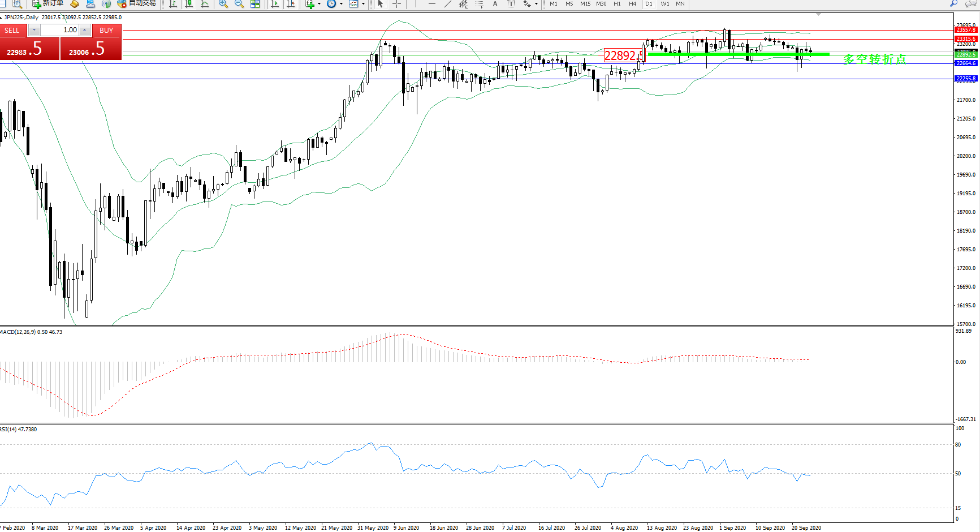This screenshot has height=532, width=980.
Task: Click the Zoom In magnifier icon
Action: (223, 4)
